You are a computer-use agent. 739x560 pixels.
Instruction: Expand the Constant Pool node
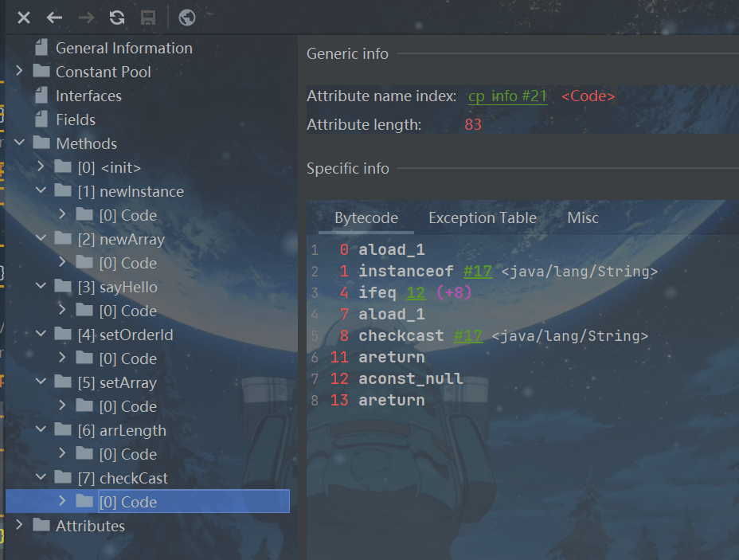coord(20,72)
